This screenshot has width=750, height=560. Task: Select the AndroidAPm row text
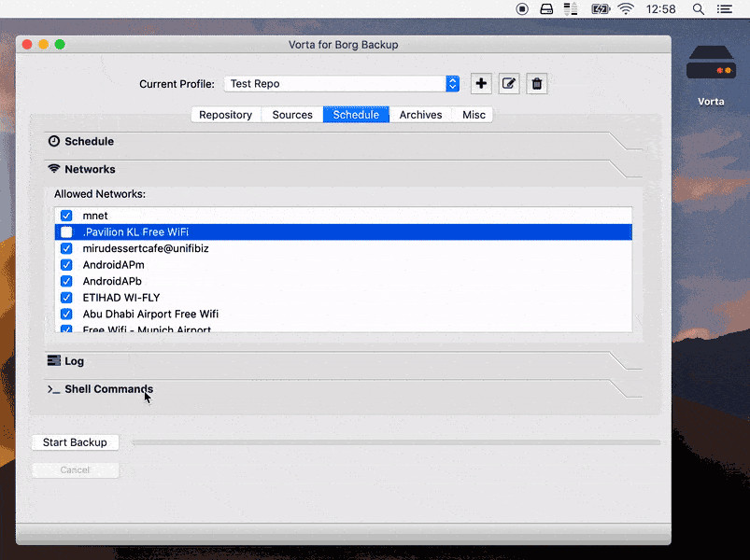[x=113, y=265]
